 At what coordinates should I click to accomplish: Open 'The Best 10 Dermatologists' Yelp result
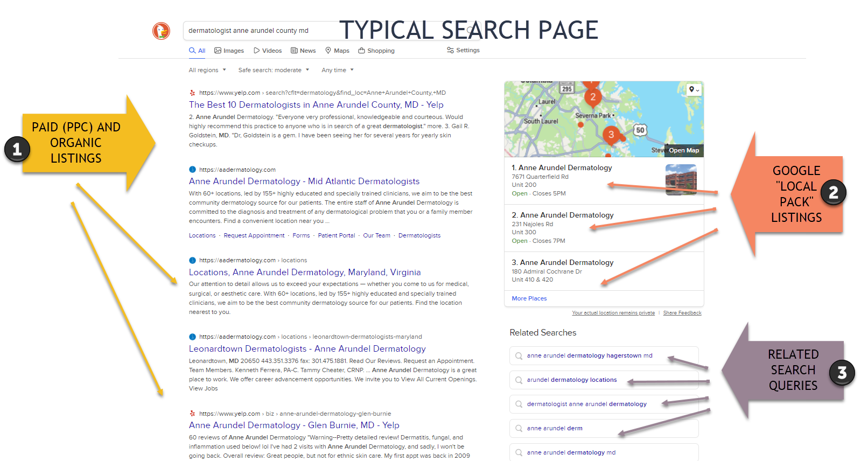pyautogui.click(x=316, y=105)
